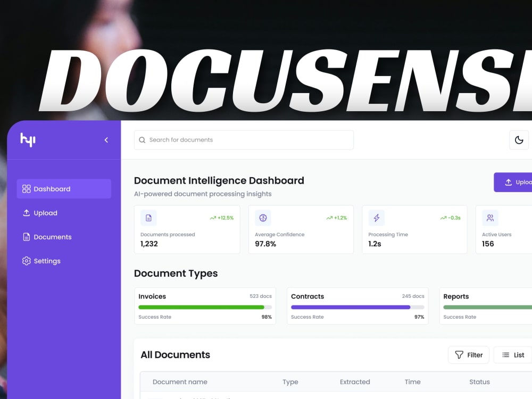Click the magnifier search icon
Viewport: 532px width, 399px height.
[142, 140]
